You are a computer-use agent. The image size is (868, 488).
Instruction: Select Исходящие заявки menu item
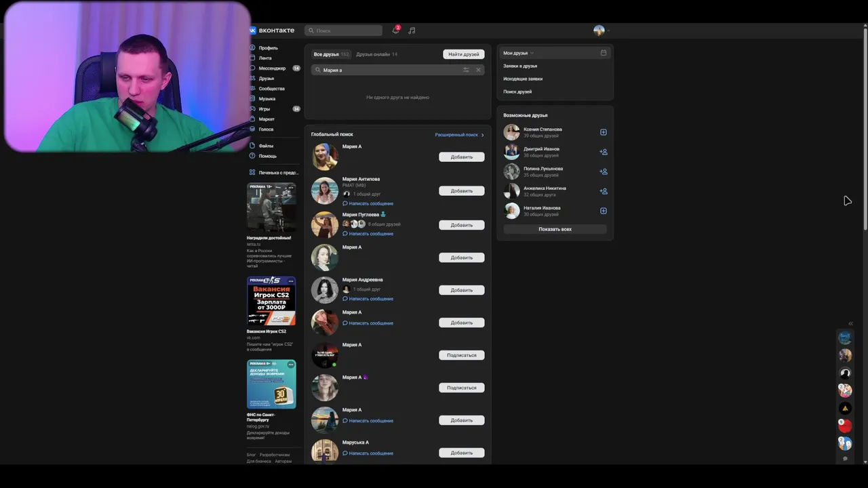pyautogui.click(x=523, y=79)
